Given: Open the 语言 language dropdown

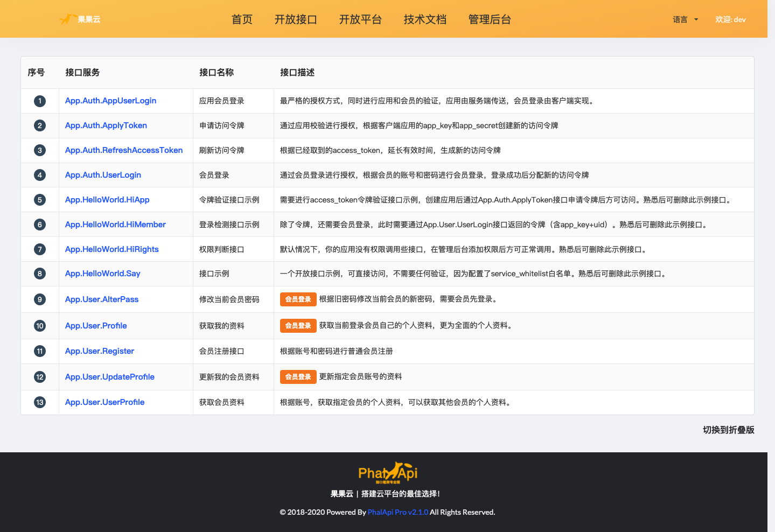Looking at the screenshot, I should 685,19.
